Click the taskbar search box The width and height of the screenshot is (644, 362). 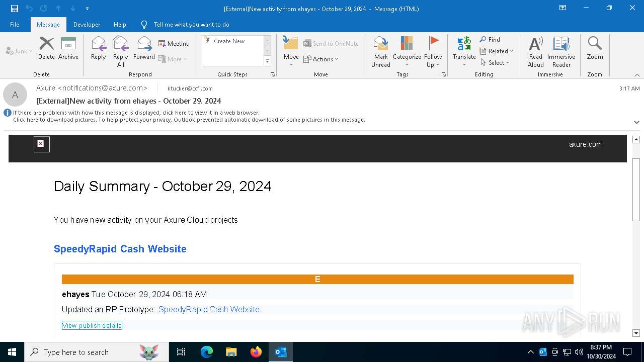click(97, 352)
